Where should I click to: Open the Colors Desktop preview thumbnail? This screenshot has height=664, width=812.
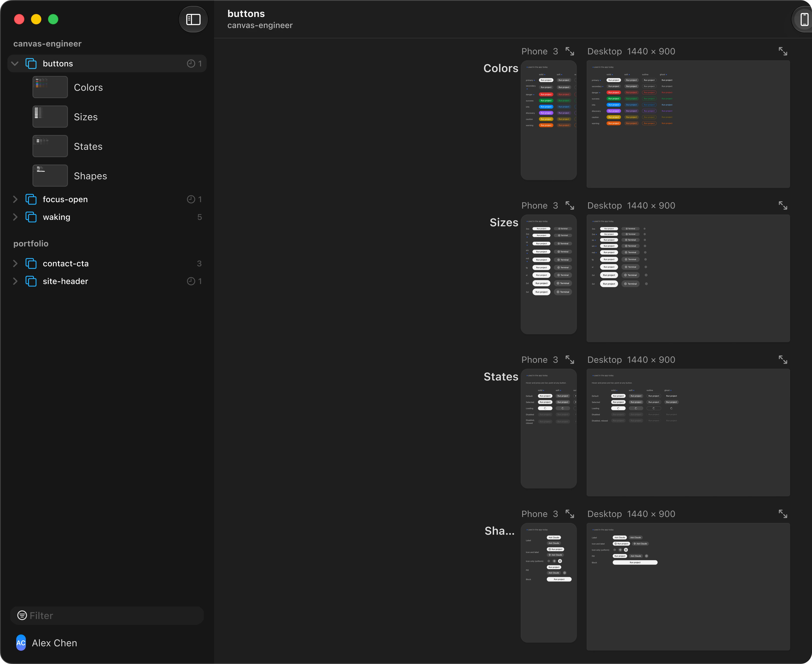tap(688, 124)
